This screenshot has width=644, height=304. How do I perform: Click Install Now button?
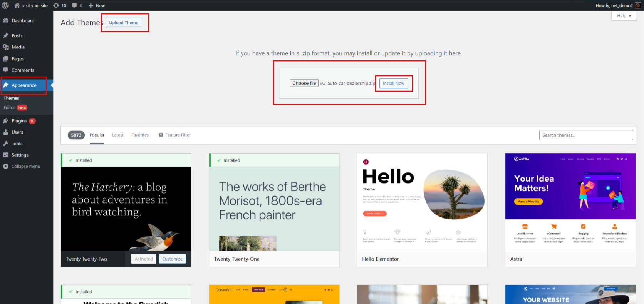point(393,83)
